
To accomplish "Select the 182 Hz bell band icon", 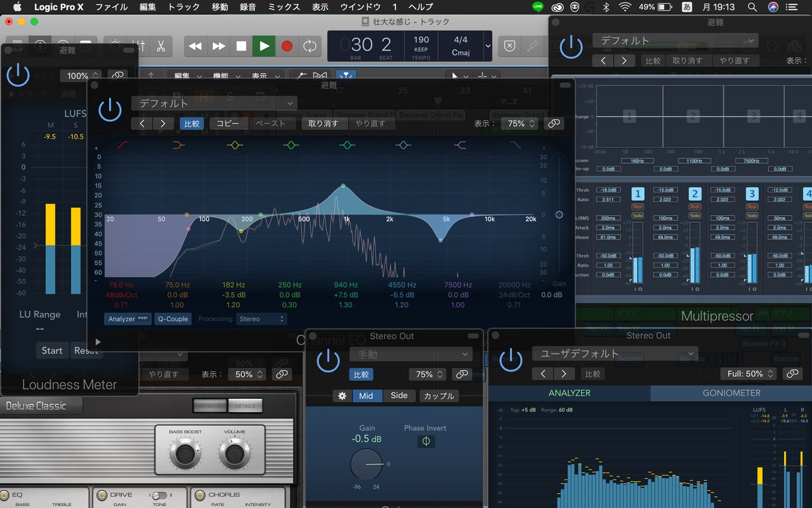I will (234, 144).
